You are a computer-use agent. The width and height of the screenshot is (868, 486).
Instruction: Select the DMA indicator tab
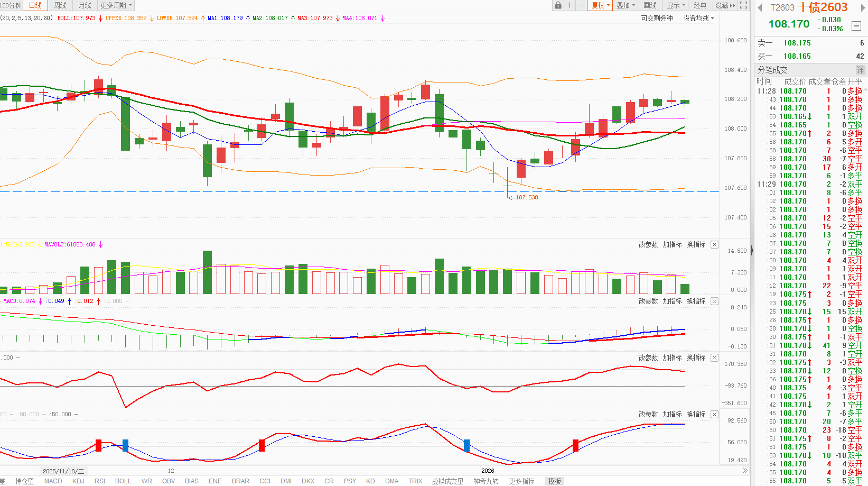tap(392, 481)
